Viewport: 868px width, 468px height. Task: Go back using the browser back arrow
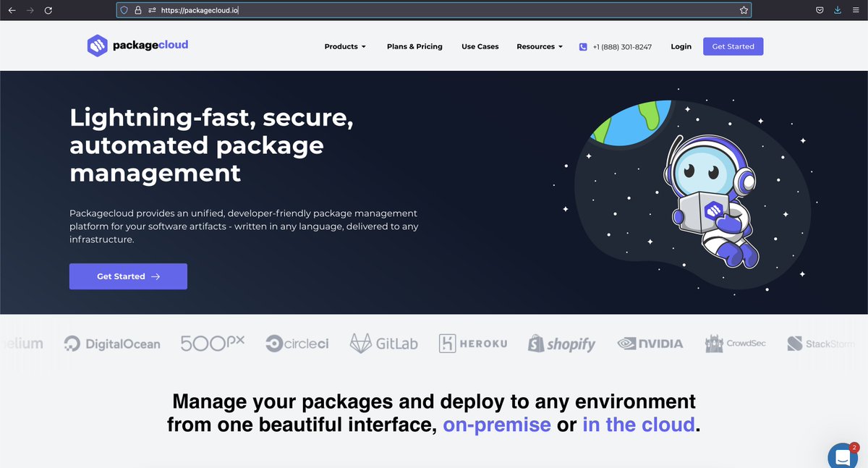coord(12,10)
